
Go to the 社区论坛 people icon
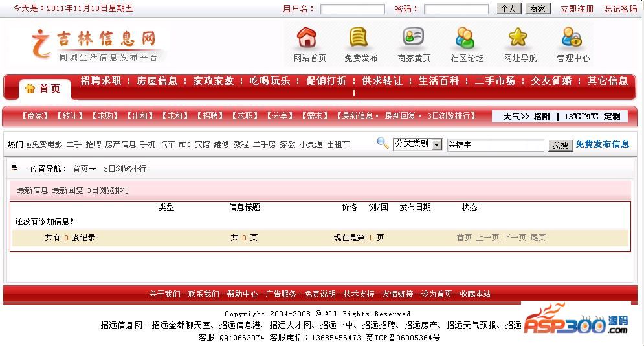coord(465,38)
